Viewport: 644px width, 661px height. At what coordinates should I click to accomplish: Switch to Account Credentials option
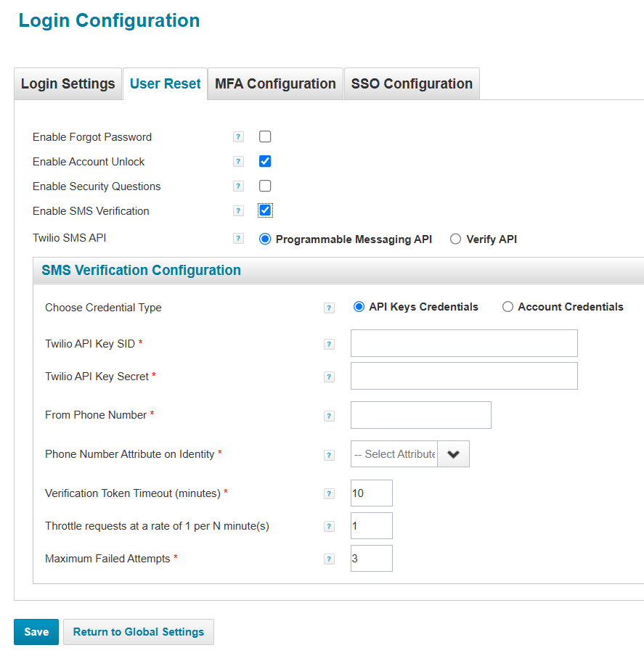point(508,306)
